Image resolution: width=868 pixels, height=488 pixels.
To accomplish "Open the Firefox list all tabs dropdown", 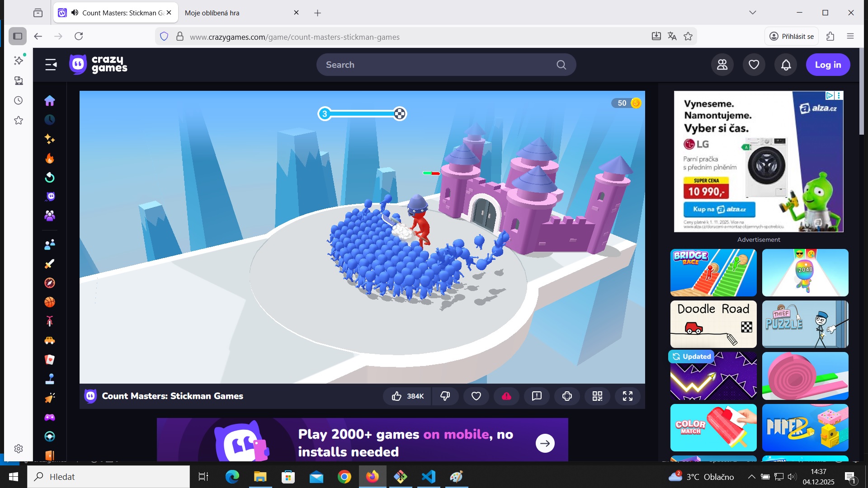I will click(x=752, y=13).
